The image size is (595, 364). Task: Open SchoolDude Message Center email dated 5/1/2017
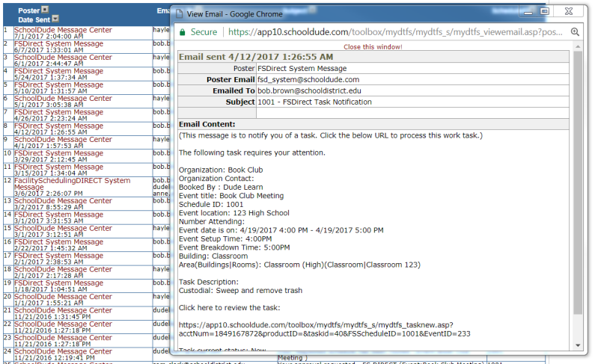point(63,98)
